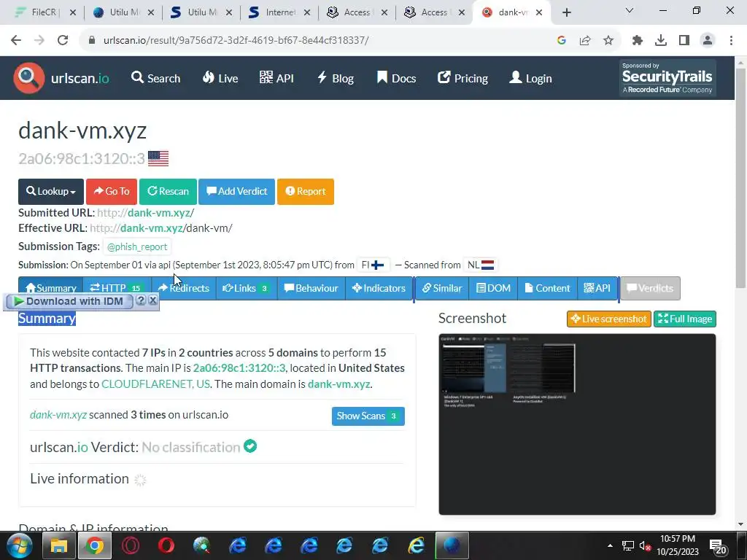Viewport: 747px width, 560px height.
Task: Open the Blog link in navbar
Action: pyautogui.click(x=336, y=78)
